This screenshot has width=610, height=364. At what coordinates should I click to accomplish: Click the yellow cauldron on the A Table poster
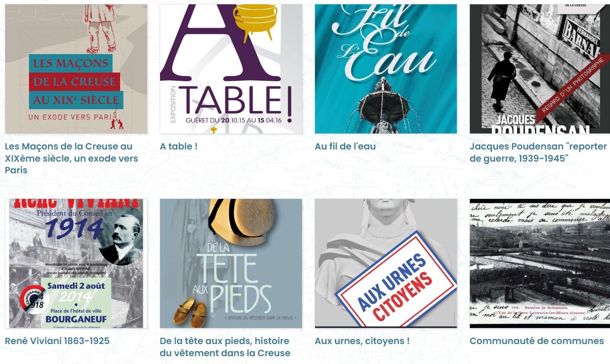tap(255, 18)
